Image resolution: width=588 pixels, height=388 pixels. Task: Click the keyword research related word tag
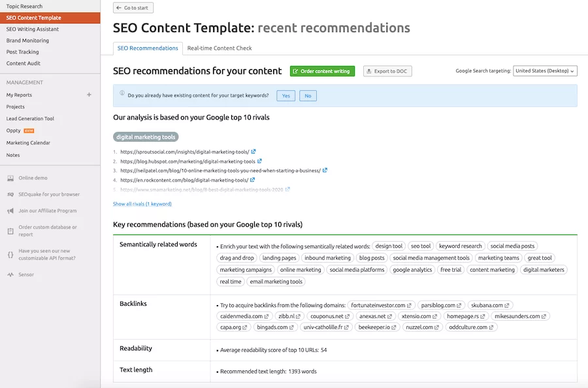[460, 246]
